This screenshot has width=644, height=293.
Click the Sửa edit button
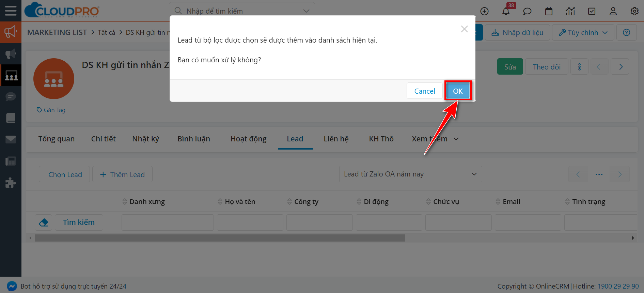coord(510,67)
